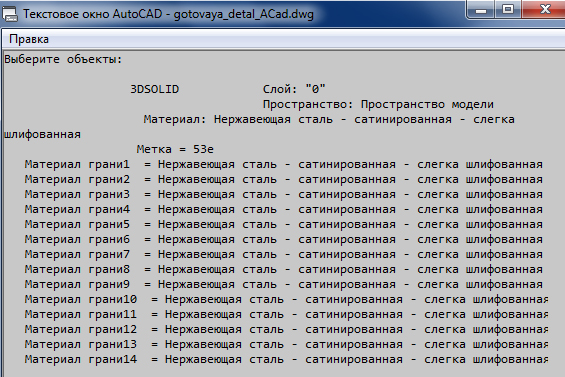This screenshot has width=565, height=377.
Task: Minimize the AutoCAD text window
Action: click(481, 10)
